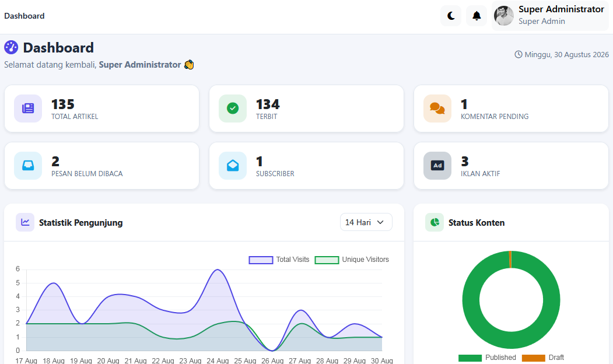613x364 pixels.
Task: Click the date text Minggu, 30 Agustus 2026
Action: click(x=566, y=54)
